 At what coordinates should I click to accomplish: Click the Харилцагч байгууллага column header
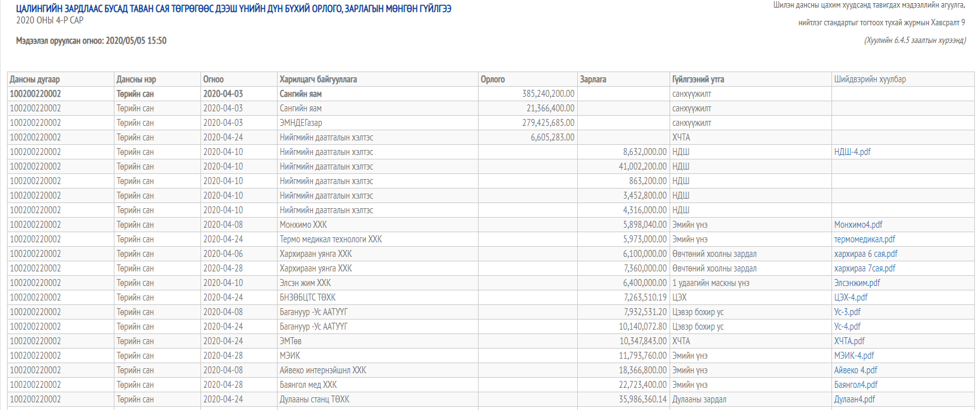[x=318, y=79]
